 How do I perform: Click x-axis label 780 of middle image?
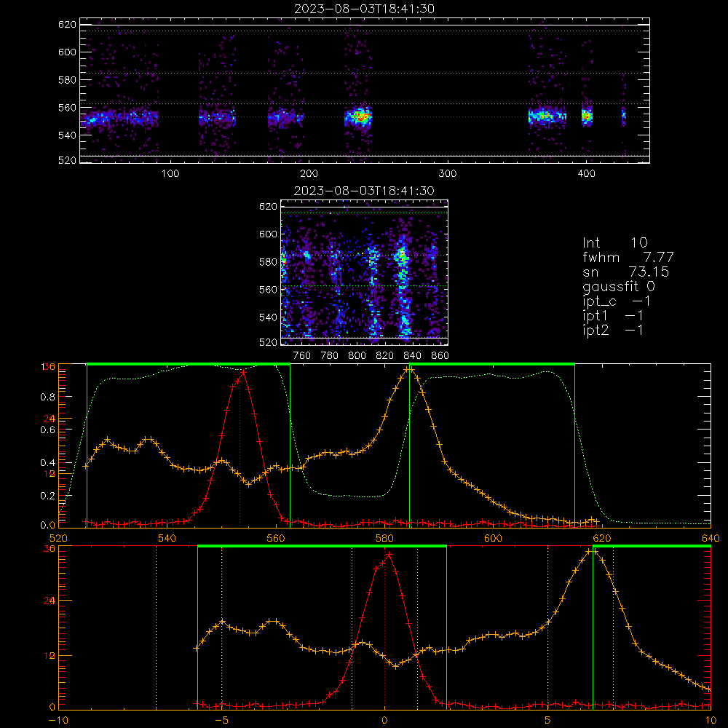point(330,356)
